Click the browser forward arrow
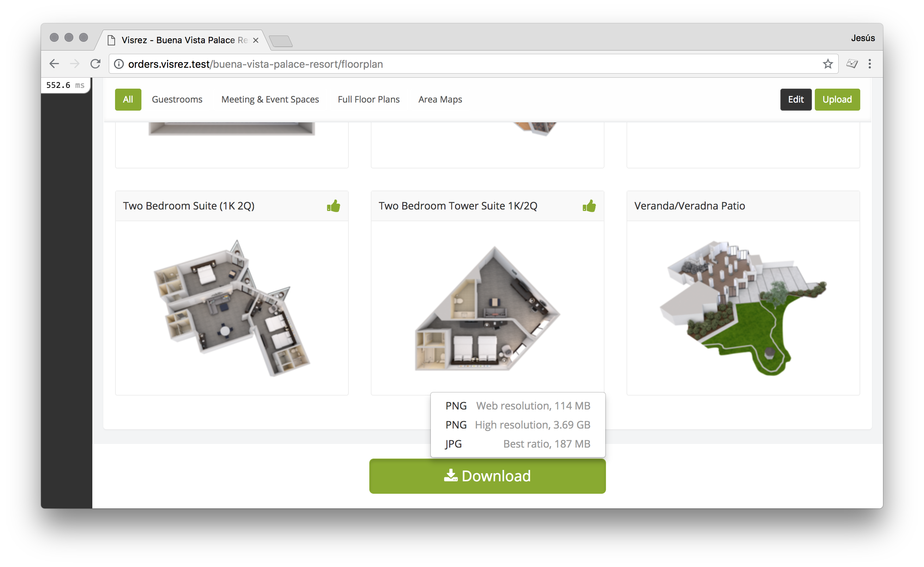Viewport: 924px width, 567px height. tap(75, 64)
